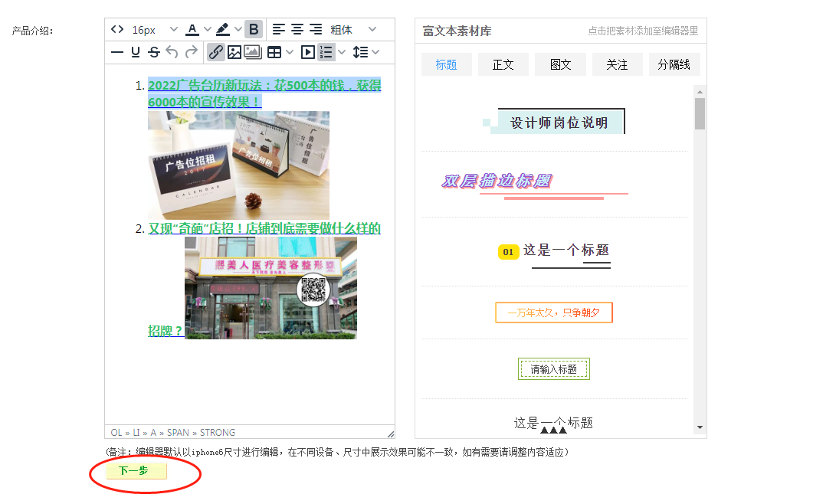This screenshot has height=504, width=836.
Task: Insert a single image
Action: pyautogui.click(x=234, y=52)
